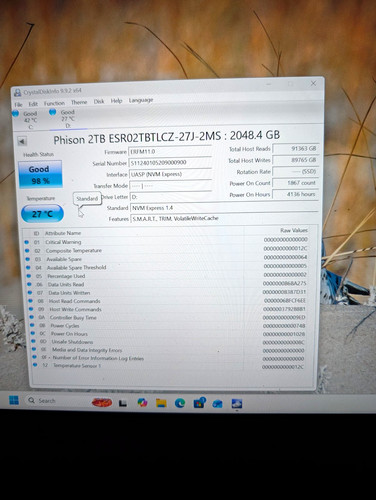
Task: Click the 27 °C temperature button
Action: pyautogui.click(x=42, y=214)
